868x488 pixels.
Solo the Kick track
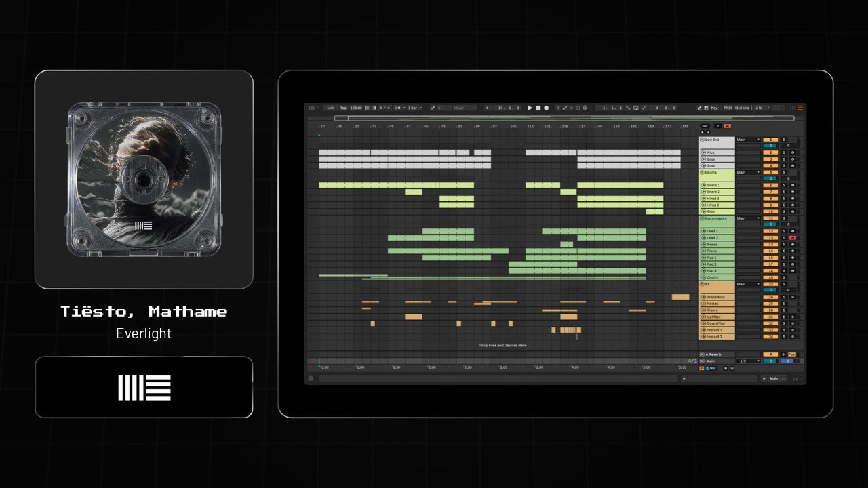pyautogui.click(x=784, y=152)
